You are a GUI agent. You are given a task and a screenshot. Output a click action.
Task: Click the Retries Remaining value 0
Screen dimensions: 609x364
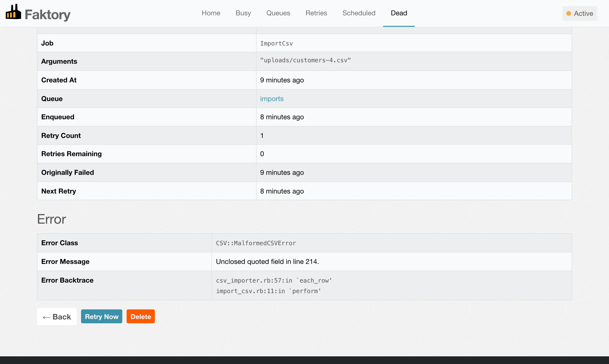pyautogui.click(x=262, y=154)
